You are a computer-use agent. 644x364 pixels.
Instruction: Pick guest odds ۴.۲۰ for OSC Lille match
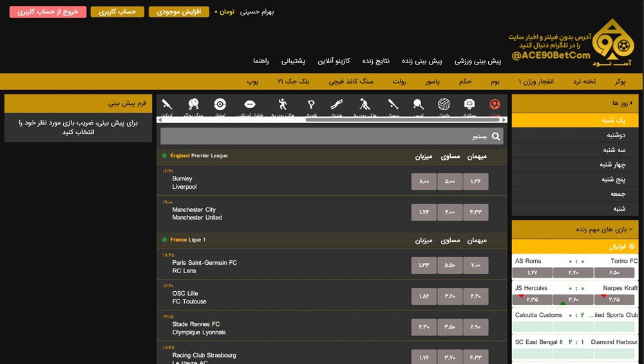pyautogui.click(x=476, y=296)
